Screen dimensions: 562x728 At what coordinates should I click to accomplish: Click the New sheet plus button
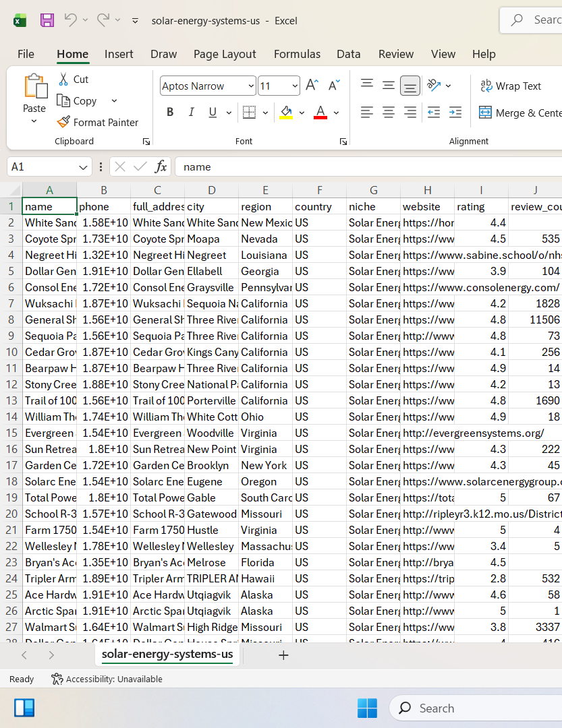click(x=283, y=655)
